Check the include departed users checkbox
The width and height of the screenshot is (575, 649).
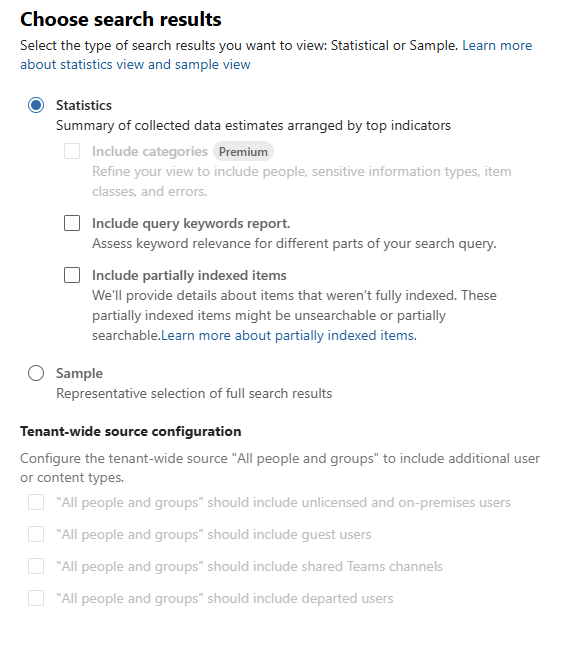tap(36, 598)
